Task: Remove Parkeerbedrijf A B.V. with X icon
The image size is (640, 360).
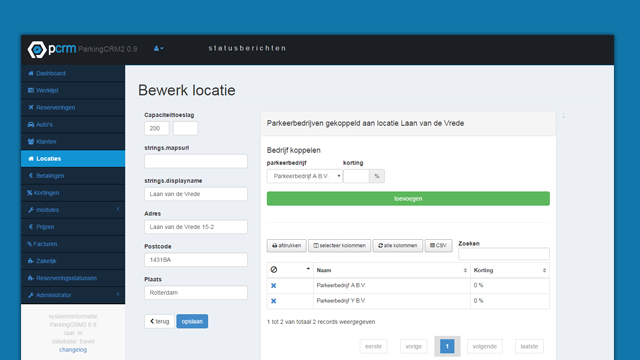Action: [x=273, y=286]
